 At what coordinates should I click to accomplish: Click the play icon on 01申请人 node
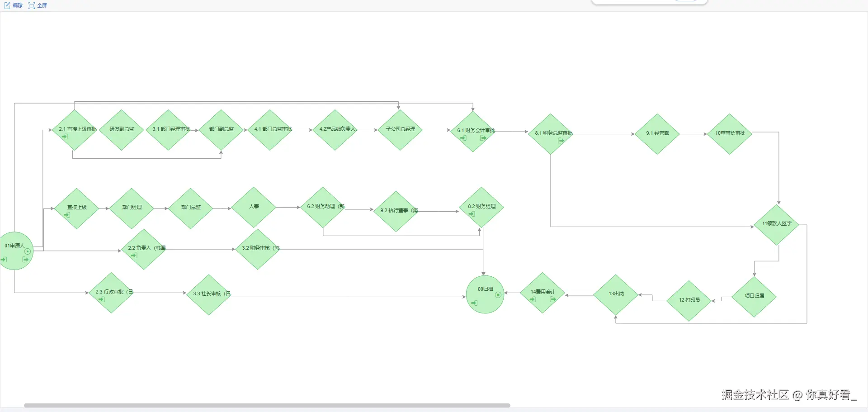(28, 251)
